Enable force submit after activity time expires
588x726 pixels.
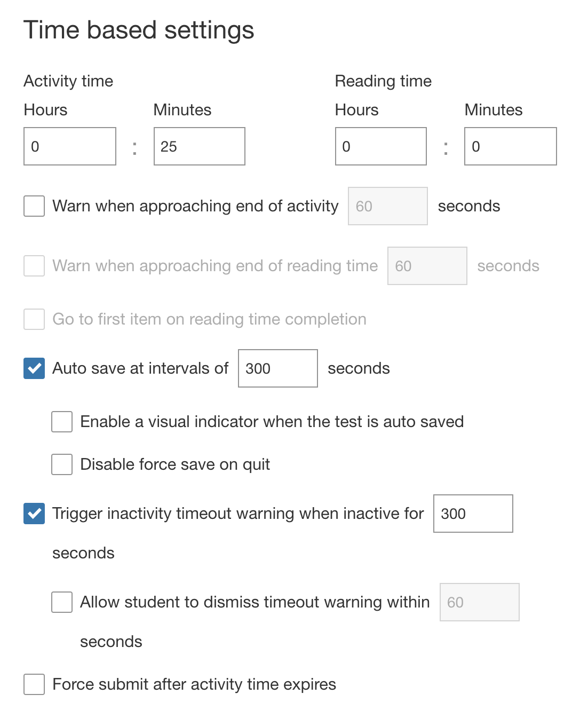[x=34, y=684]
